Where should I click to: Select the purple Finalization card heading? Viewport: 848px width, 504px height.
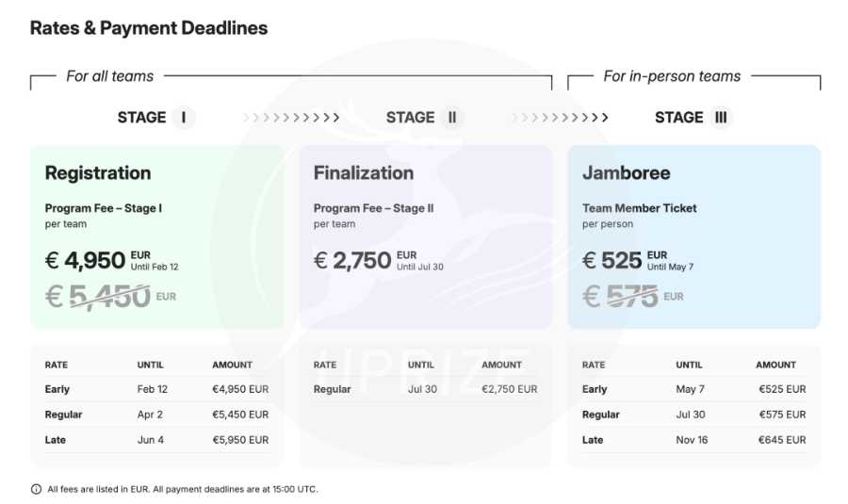coord(363,173)
